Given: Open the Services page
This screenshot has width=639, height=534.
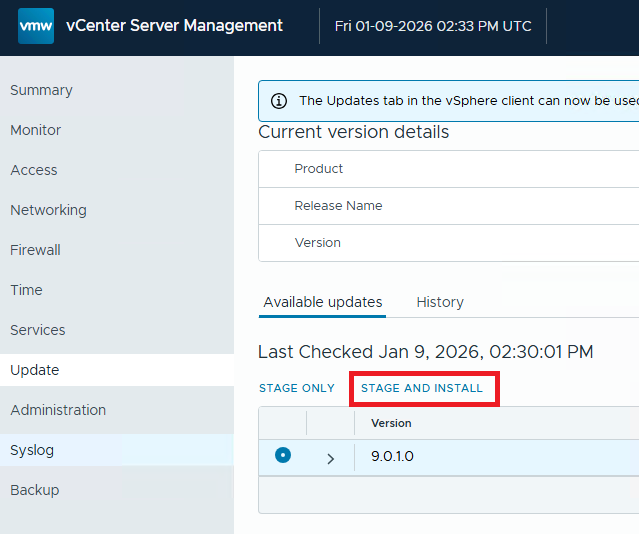Looking at the screenshot, I should coord(38,330).
